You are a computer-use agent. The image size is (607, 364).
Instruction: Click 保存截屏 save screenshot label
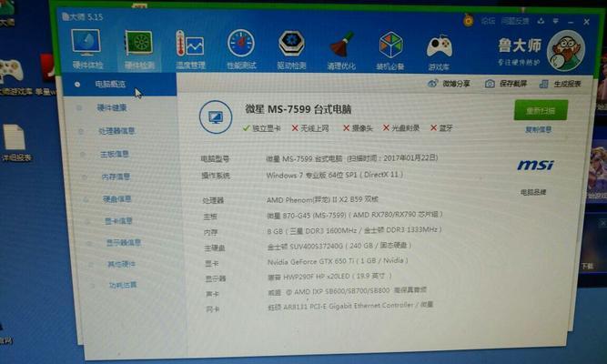coord(513,84)
